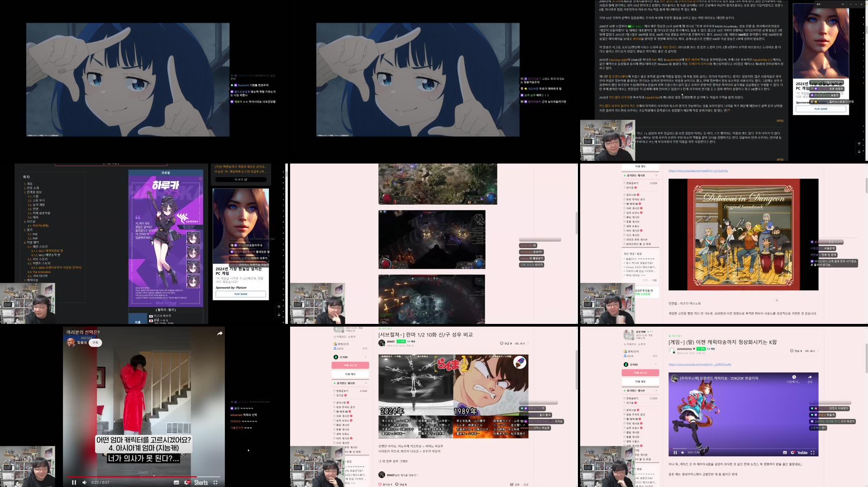Click 카페 글쓰기 in 란마 post sidebar
868x487 pixels.
pos(350,365)
